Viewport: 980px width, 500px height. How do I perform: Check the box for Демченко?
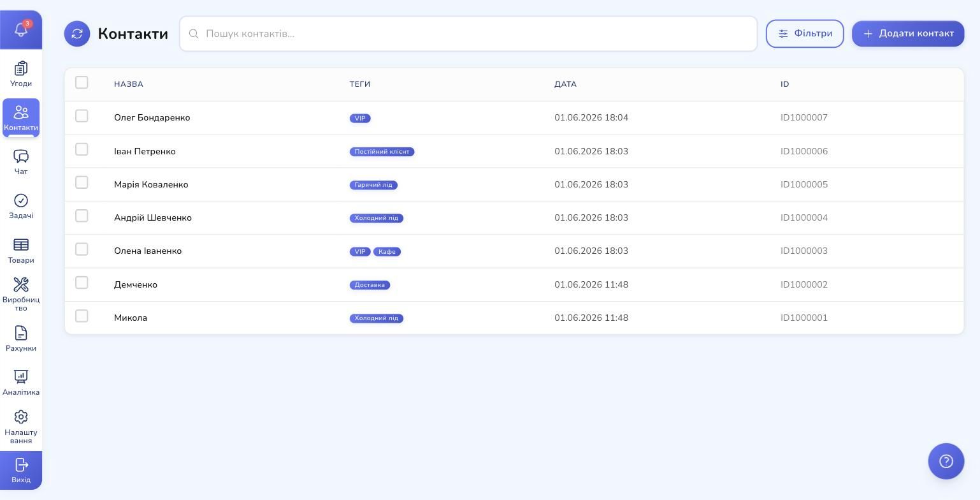coord(82,283)
